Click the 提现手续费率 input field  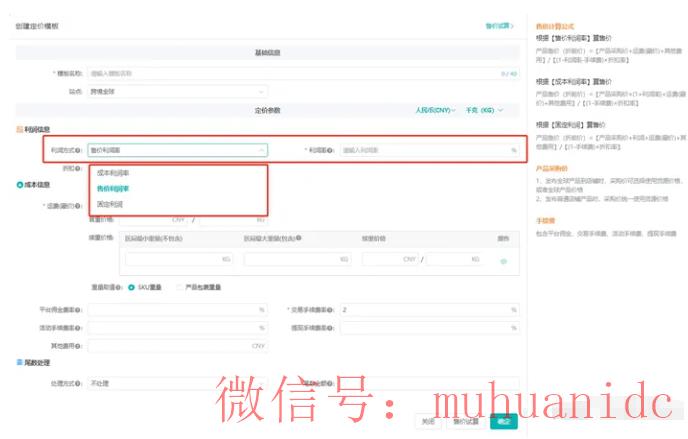tap(430, 328)
